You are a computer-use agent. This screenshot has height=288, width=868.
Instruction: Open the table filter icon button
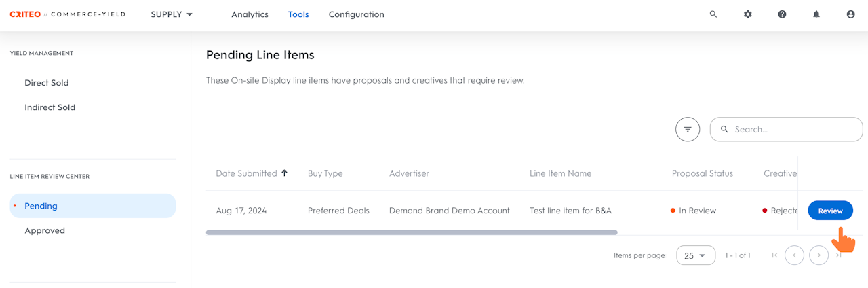688,129
